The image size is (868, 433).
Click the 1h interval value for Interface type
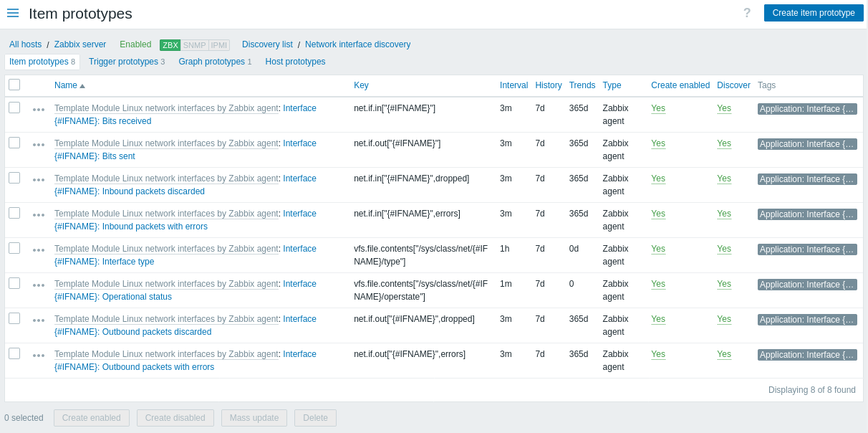505,249
